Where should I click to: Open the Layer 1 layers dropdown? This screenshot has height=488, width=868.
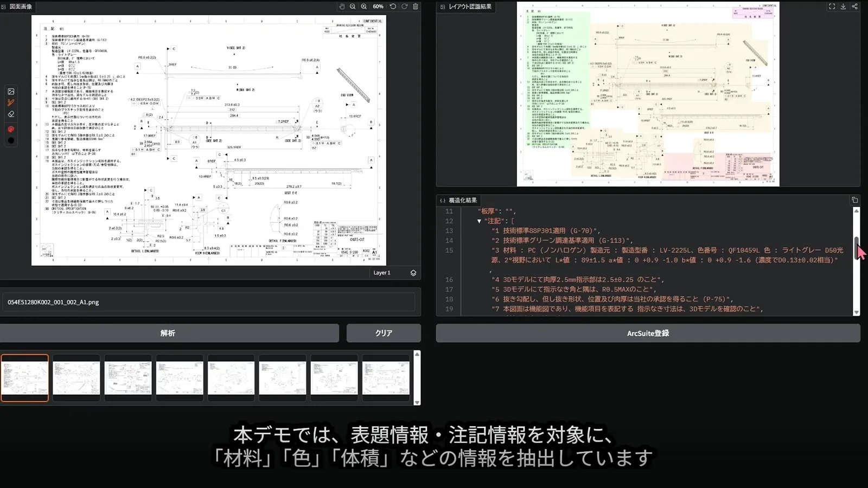pyautogui.click(x=413, y=273)
